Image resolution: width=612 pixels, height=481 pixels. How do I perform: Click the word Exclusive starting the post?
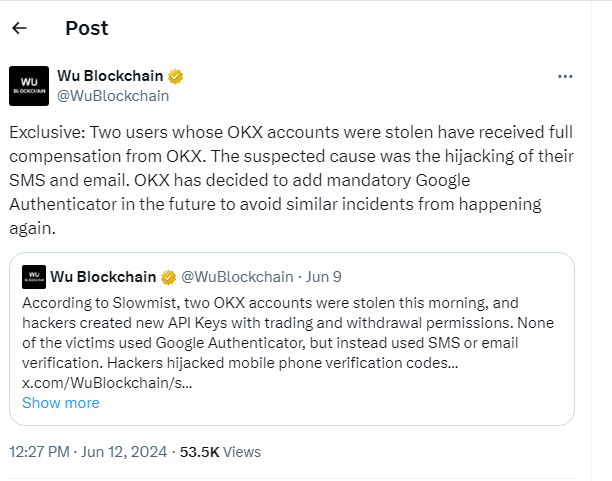click(43, 131)
